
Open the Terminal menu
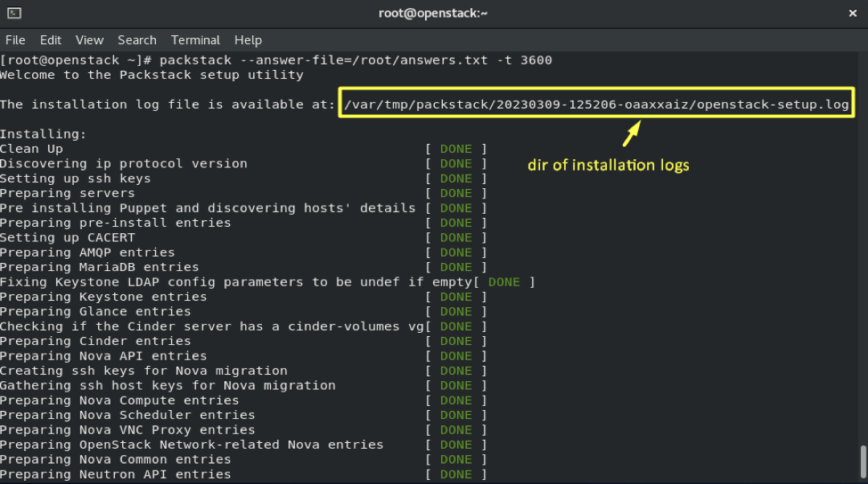[x=195, y=40]
